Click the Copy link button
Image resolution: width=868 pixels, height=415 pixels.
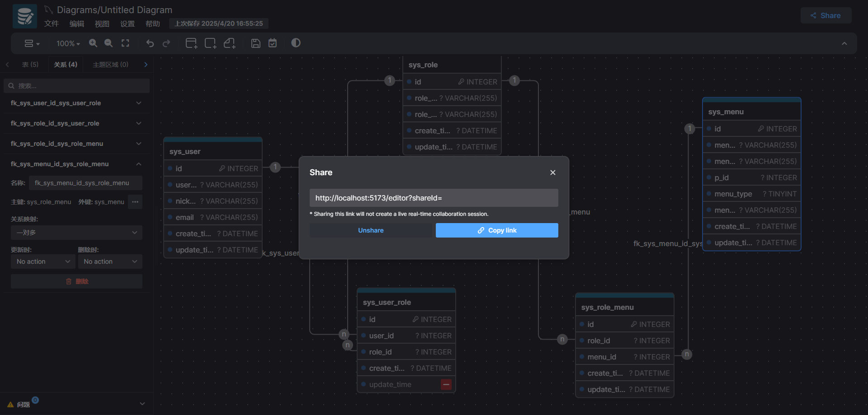[497, 230]
